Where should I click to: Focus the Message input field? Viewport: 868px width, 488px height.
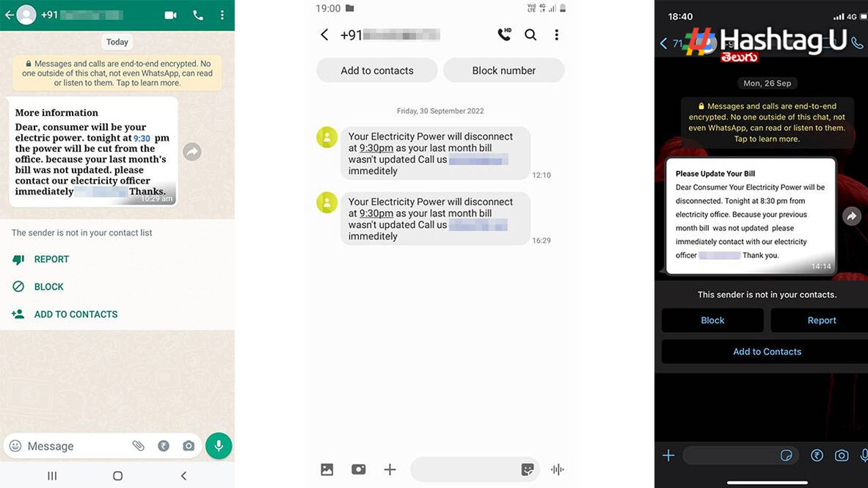75,446
